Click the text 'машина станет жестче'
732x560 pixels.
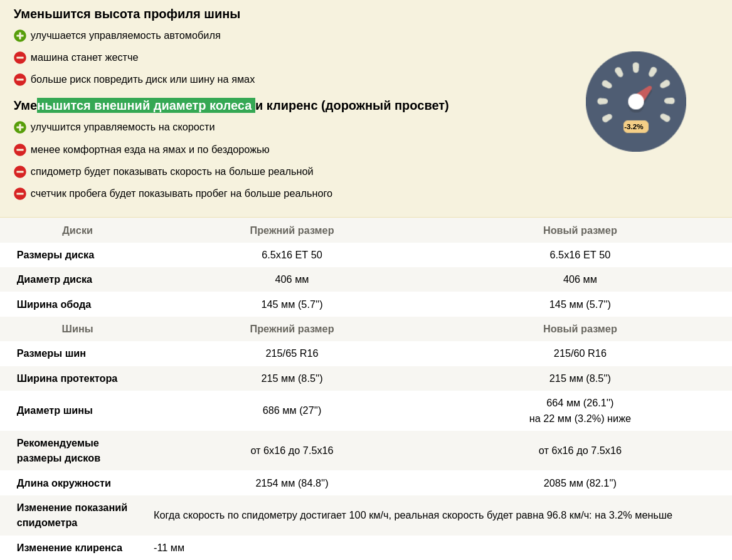(x=85, y=58)
